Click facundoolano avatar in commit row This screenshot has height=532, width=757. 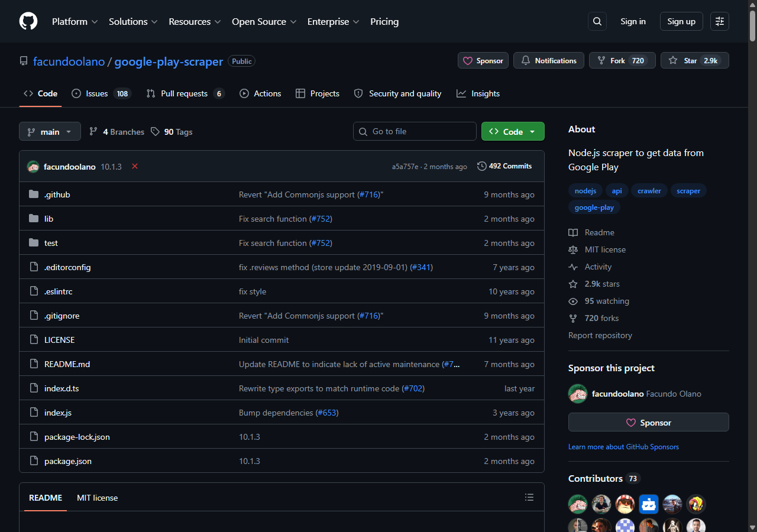coord(33,167)
